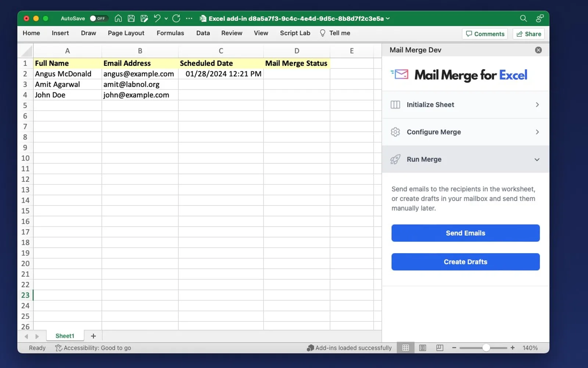This screenshot has width=588, height=368.
Task: Expand the Initialize Sheet section
Action: pyautogui.click(x=466, y=105)
